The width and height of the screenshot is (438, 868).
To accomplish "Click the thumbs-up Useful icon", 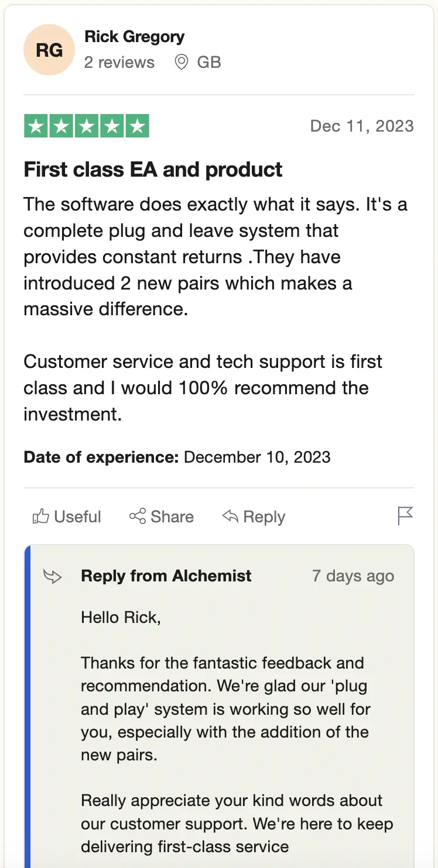I will click(40, 516).
